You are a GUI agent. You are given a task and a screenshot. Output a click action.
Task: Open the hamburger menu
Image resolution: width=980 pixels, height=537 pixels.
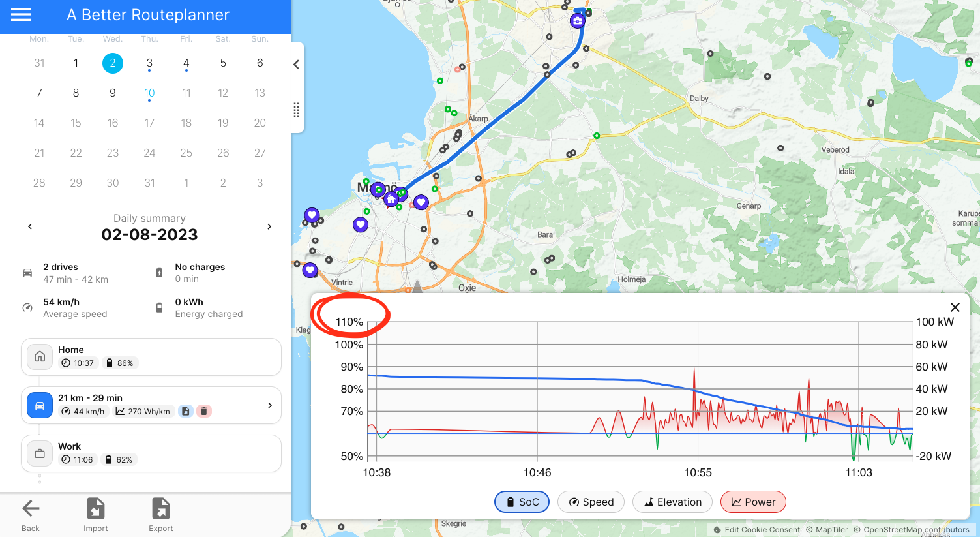click(21, 14)
